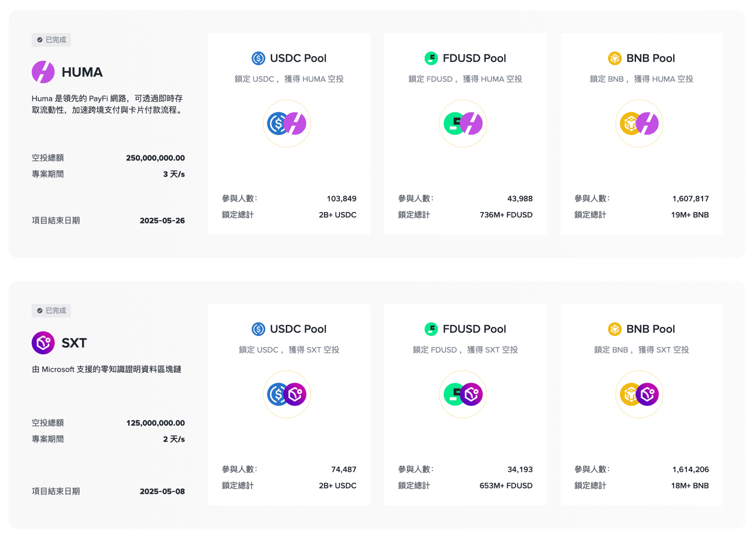This screenshot has height=538, width=756.
Task: Click the USDC coin icon in HUMA USDC Pool title
Action: pyautogui.click(x=259, y=58)
